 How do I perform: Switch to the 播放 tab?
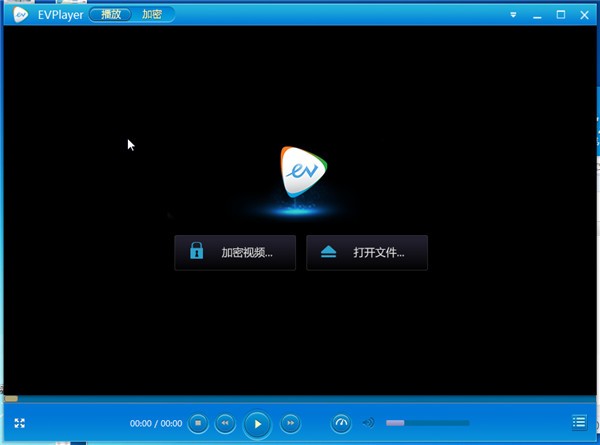tap(111, 15)
